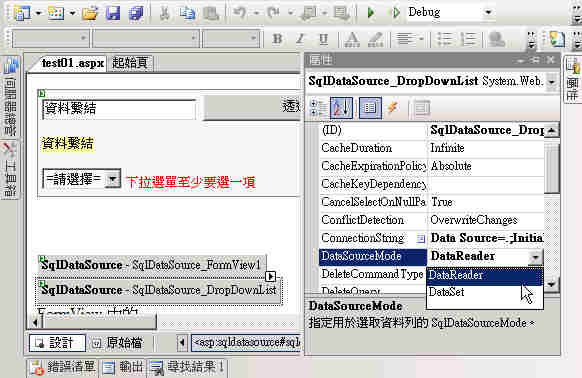Image resolution: width=582 pixels, height=378 pixels.
Task: Click the green Start Debugging play icon
Action: pyautogui.click(x=370, y=13)
